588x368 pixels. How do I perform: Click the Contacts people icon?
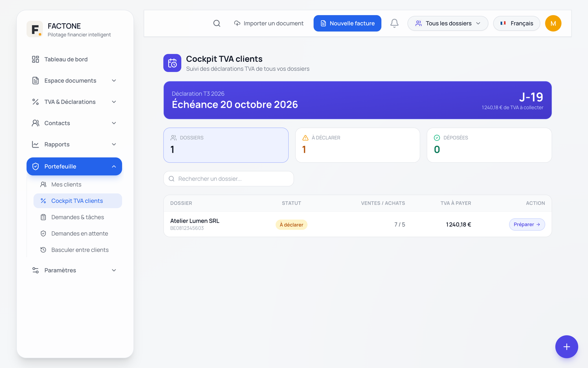[35, 123]
